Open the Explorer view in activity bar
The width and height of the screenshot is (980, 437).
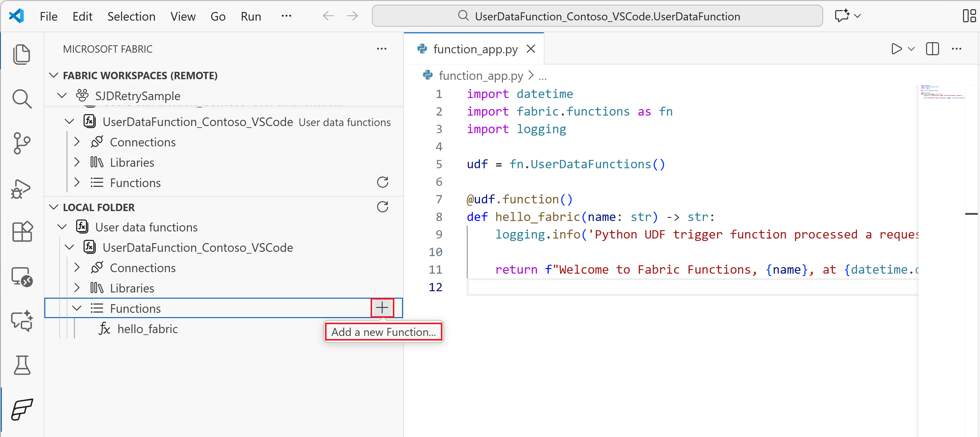pos(22,54)
